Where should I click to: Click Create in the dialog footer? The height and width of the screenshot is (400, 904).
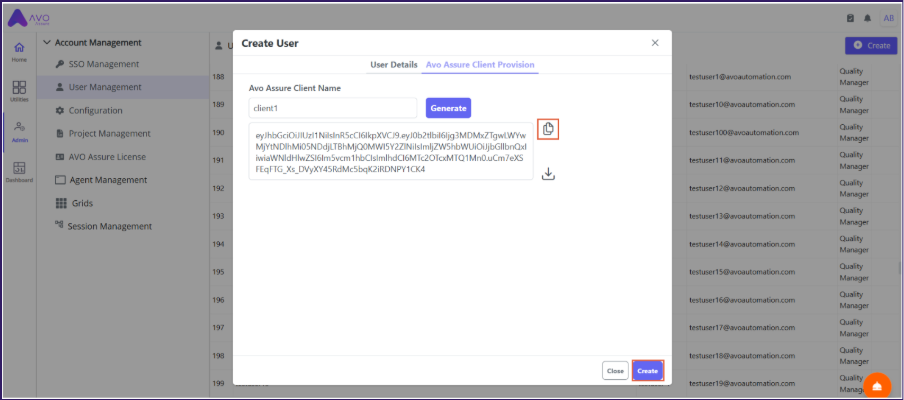[x=647, y=371]
